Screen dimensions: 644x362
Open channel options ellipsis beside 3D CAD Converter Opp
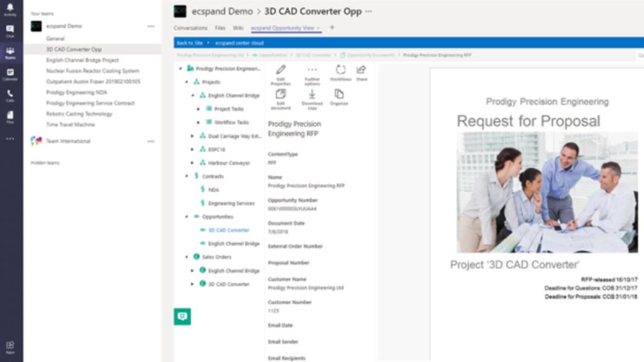click(368, 11)
